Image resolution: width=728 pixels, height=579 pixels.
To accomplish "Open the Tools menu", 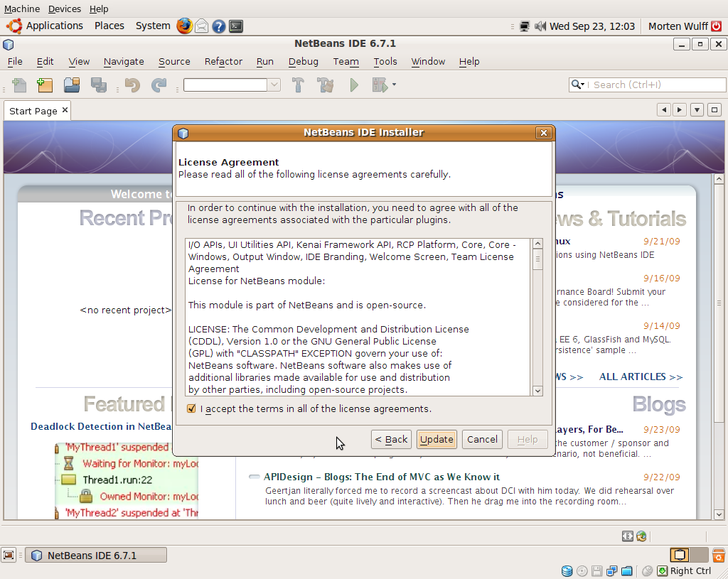I will click(385, 61).
